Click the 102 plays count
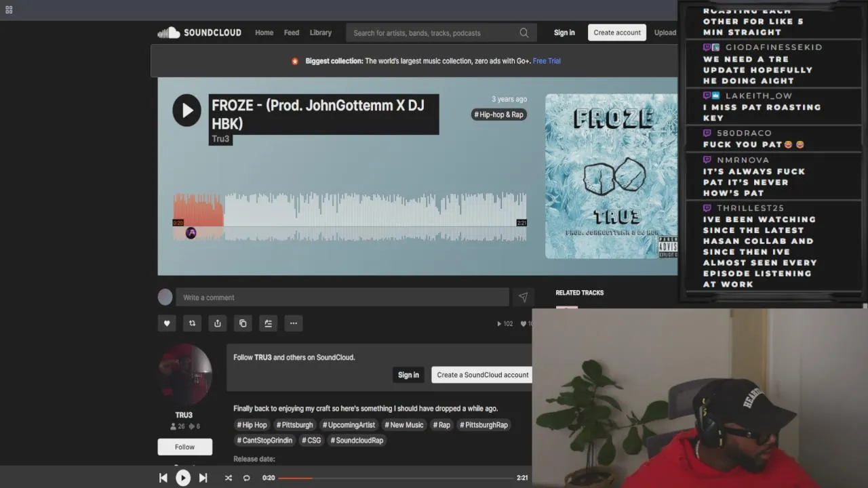This screenshot has height=488, width=868. pyautogui.click(x=505, y=324)
